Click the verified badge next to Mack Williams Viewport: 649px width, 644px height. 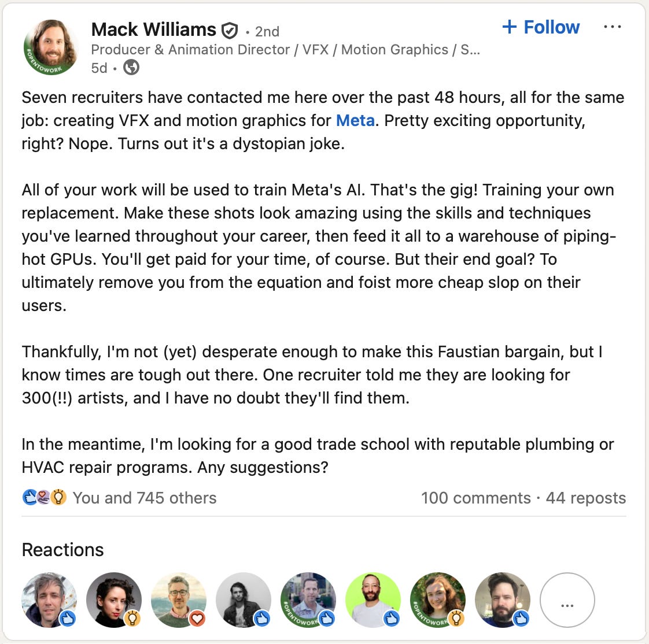tap(230, 29)
